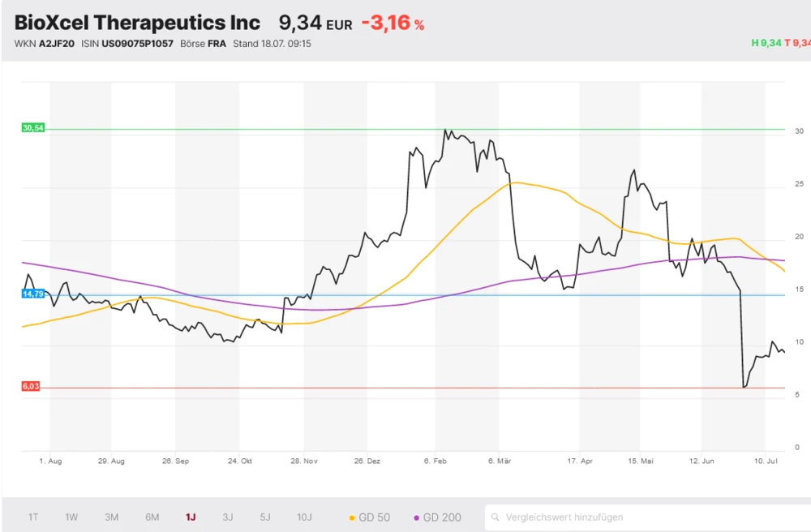
Task: Toggle the GD 50 moving average
Action: click(x=374, y=517)
